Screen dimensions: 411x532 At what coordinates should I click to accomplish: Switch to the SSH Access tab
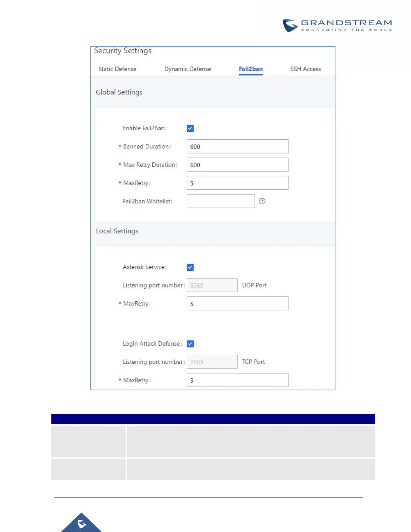pos(306,69)
